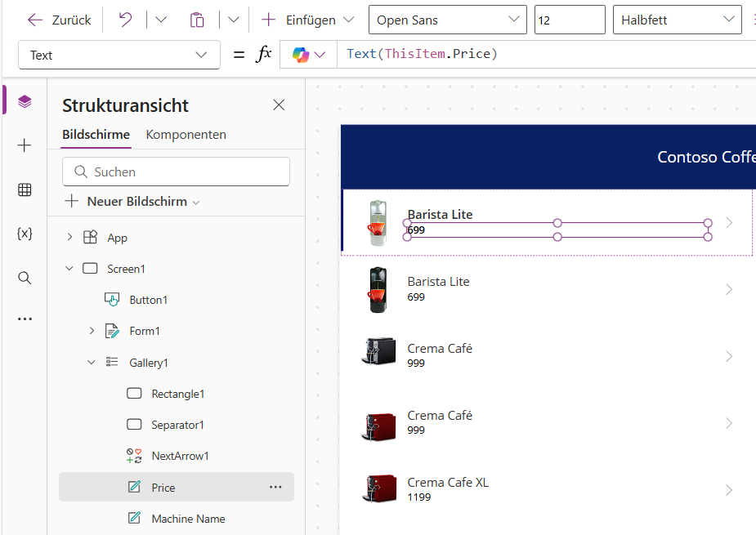Open the variables {x} icon in sidebar

[25, 234]
